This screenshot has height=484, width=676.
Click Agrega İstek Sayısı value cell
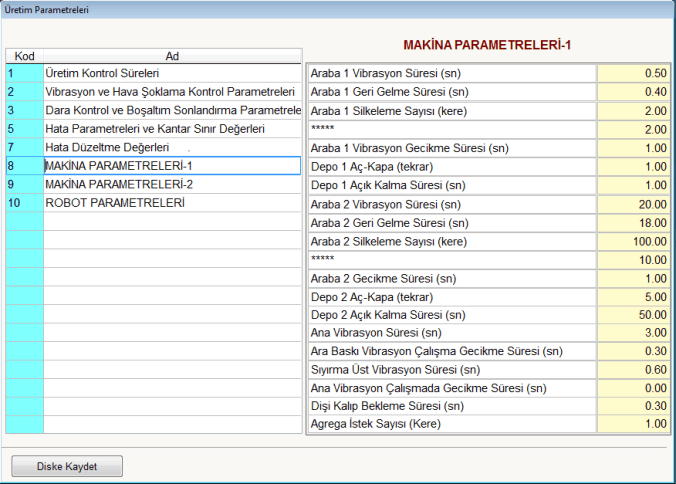click(633, 424)
